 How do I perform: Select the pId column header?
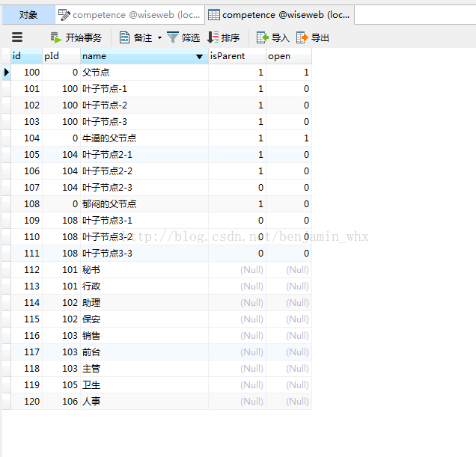(x=61, y=56)
